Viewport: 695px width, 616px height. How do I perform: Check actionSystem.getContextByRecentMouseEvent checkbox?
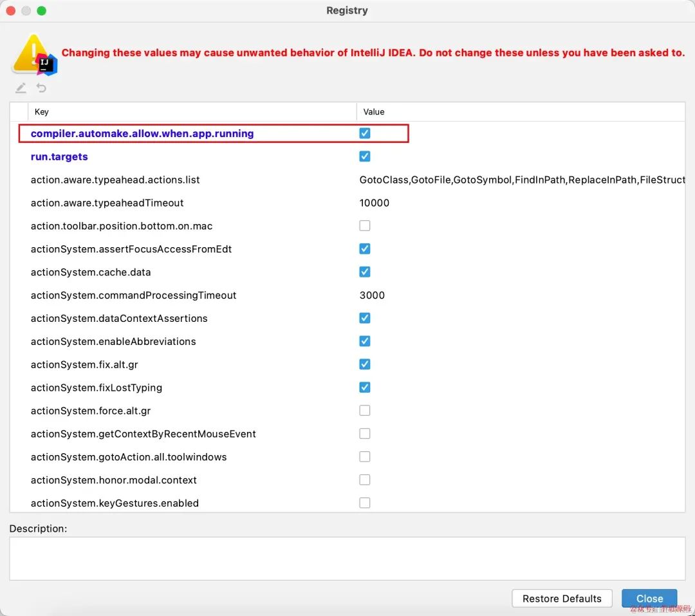click(365, 433)
